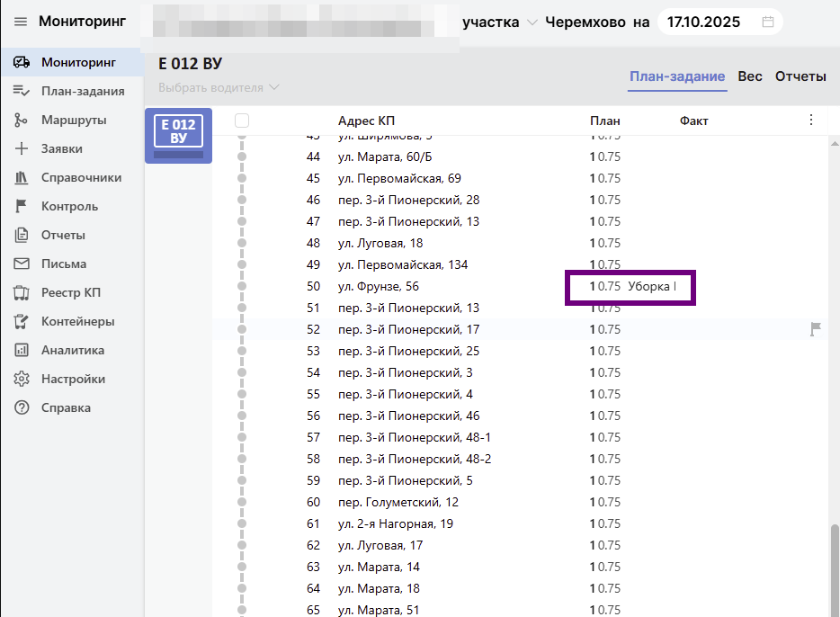Screen dimensions: 840x617
Task: Click the Реестр КП sidebar icon
Action: point(22,292)
